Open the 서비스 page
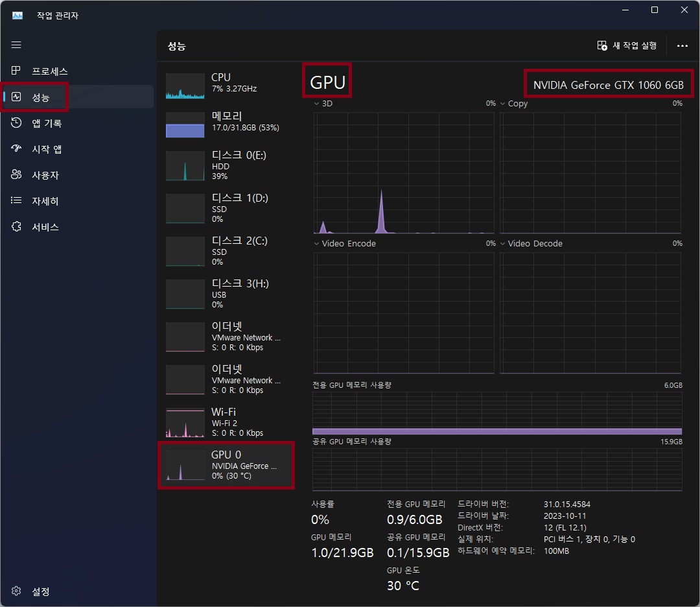The height and width of the screenshot is (607, 700). (77, 226)
